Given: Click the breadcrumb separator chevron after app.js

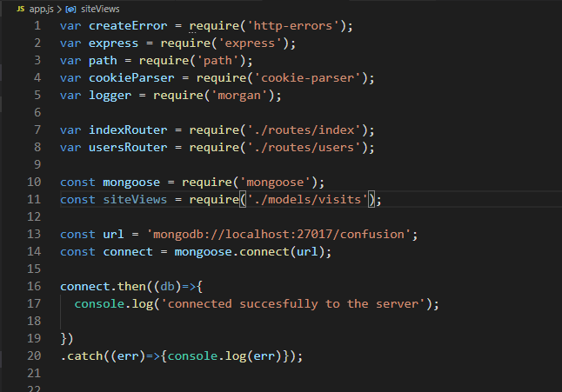Looking at the screenshot, I should click(59, 10).
